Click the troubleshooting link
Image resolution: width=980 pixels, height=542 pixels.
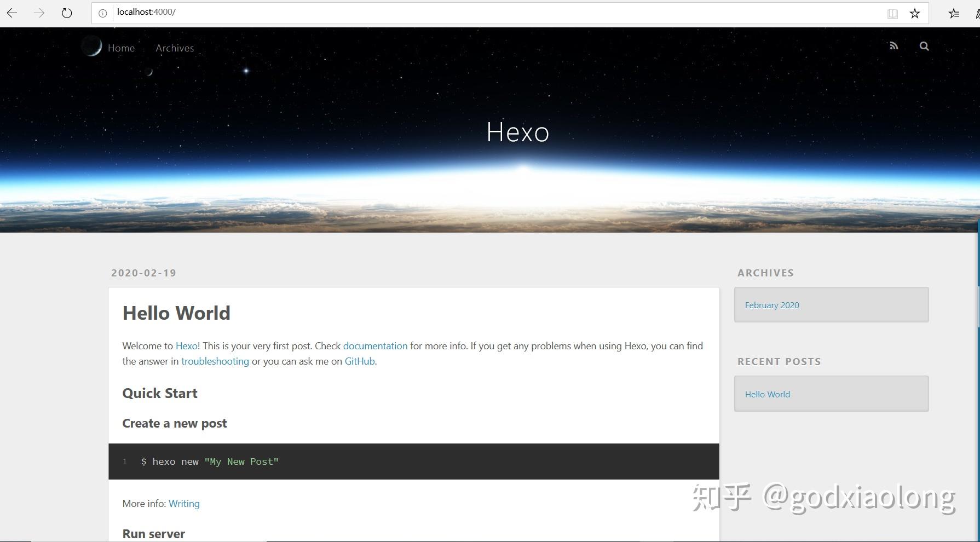pyautogui.click(x=215, y=361)
